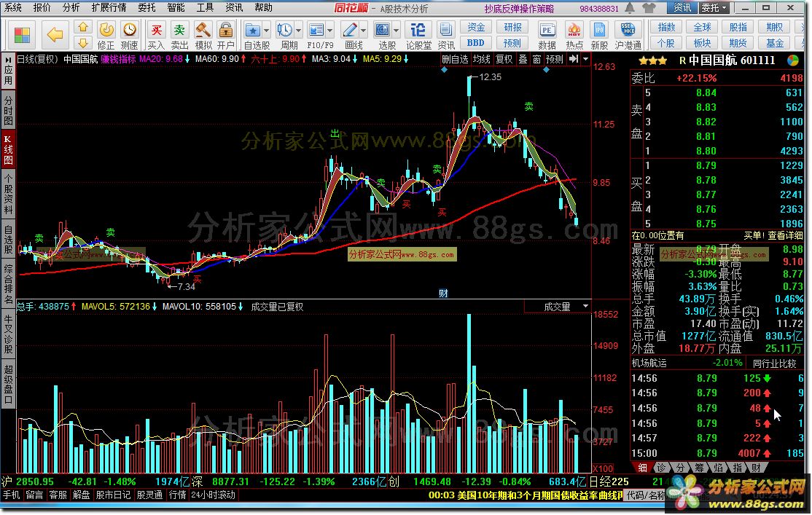This screenshot has width=812, height=515.
Task: Click the pie chart icon beside 601111
Action: tap(793, 60)
